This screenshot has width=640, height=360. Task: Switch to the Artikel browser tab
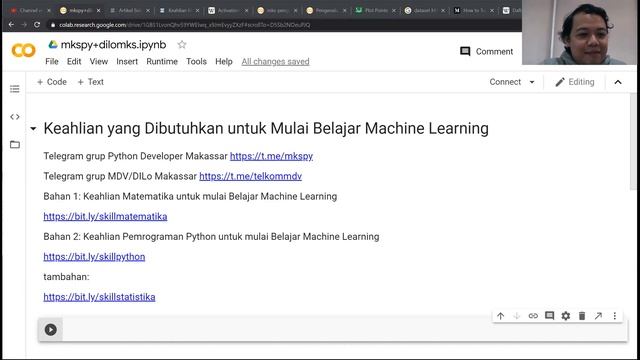coord(129,11)
